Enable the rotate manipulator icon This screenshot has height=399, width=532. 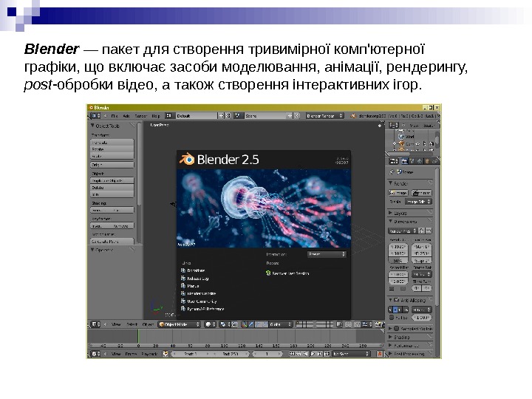[x=258, y=324]
